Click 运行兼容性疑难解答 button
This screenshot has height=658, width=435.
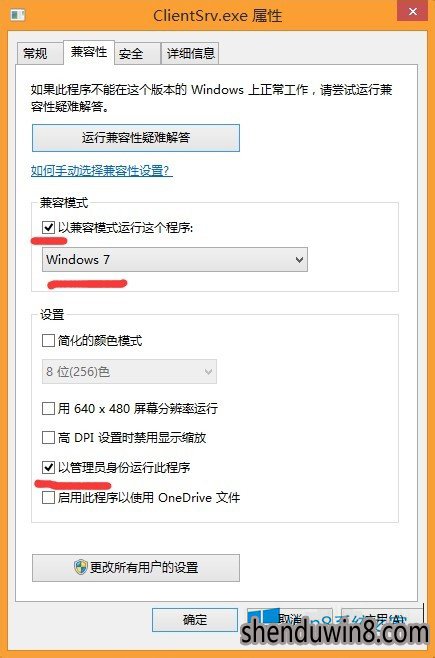[x=136, y=138]
